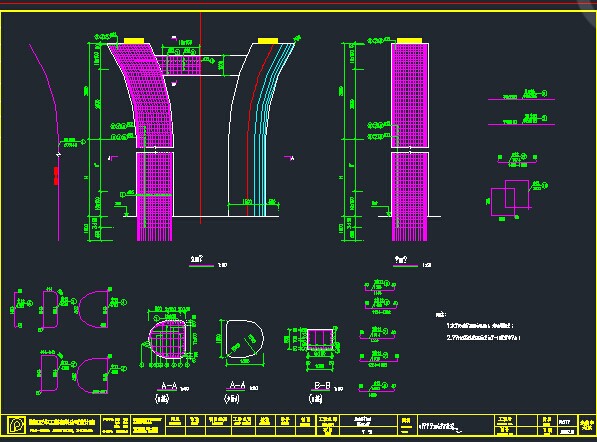
Task: Click the far-right cell of the title block
Action: click(587, 425)
